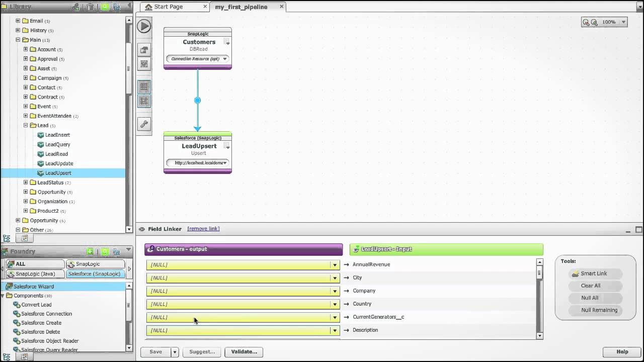Collapse the Main folder in Library tree
This screenshot has width=644, height=362.
(x=18, y=40)
